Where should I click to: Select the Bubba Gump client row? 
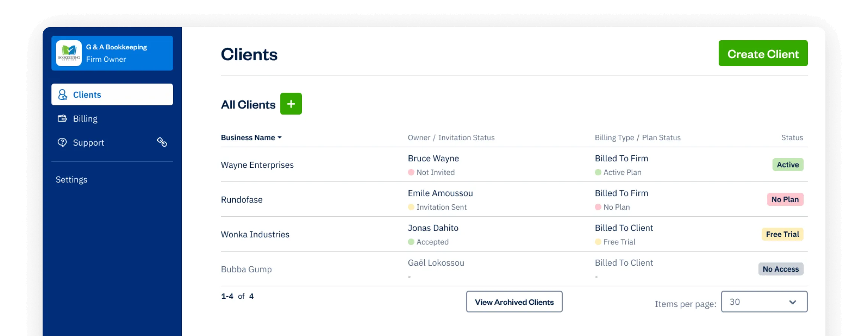coord(514,269)
